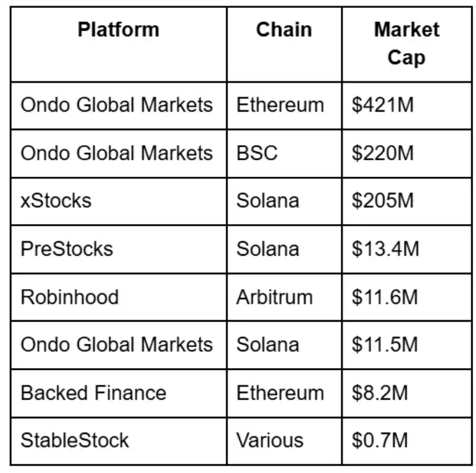
Task: Select the PreStocks platform cell
Action: click(67, 249)
